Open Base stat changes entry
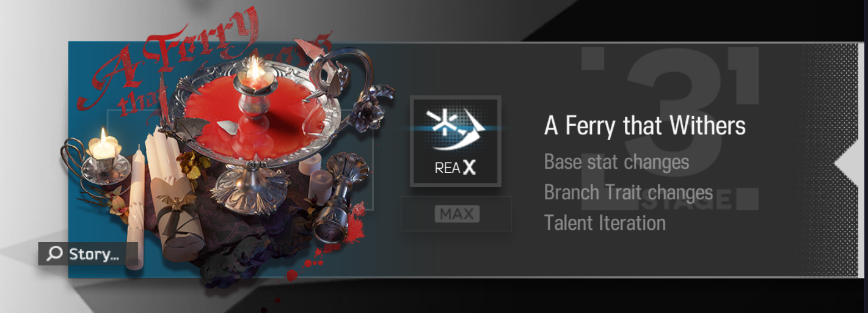Viewport: 868px width, 313px height. [x=616, y=162]
